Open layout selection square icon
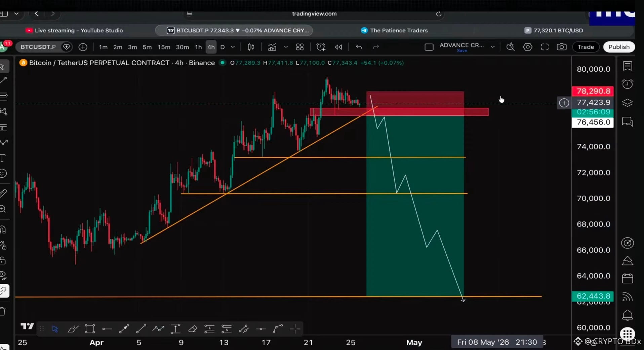644x350 pixels. tap(429, 47)
